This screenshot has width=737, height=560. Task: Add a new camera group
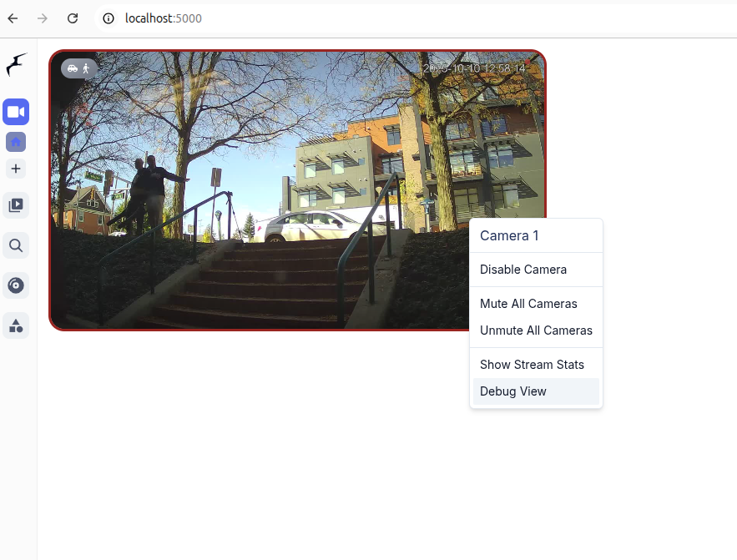pyautogui.click(x=16, y=169)
